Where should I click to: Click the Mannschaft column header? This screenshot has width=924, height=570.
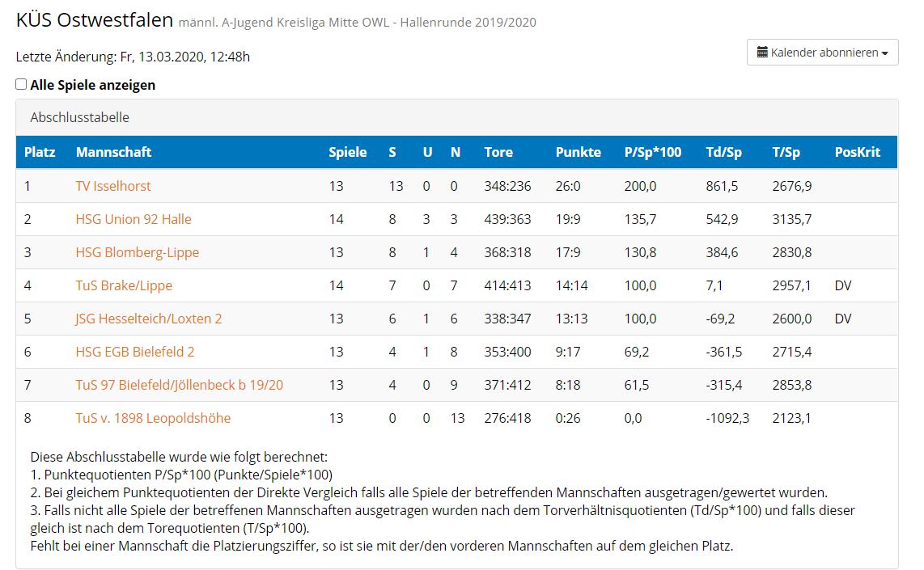(x=114, y=152)
